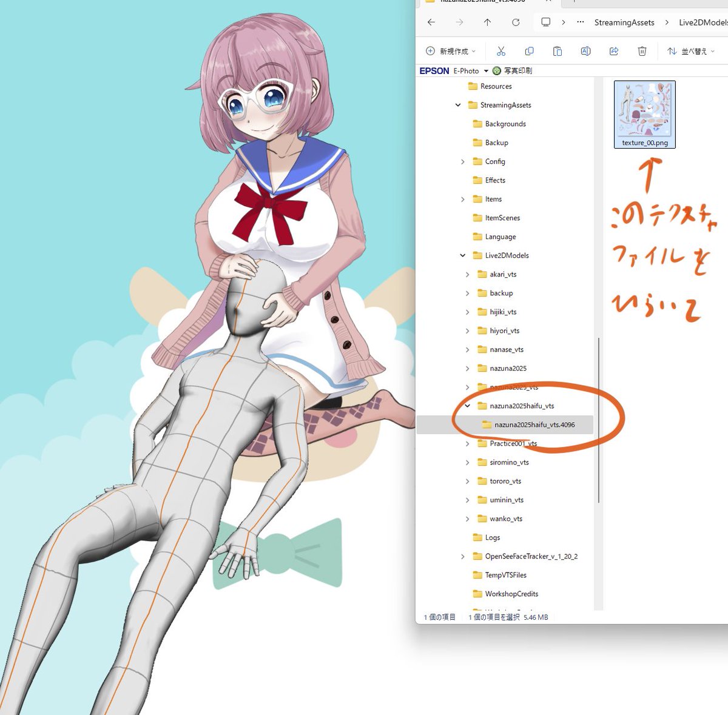
Task: Click the folder tree vertical scrollbar
Action: point(599,420)
